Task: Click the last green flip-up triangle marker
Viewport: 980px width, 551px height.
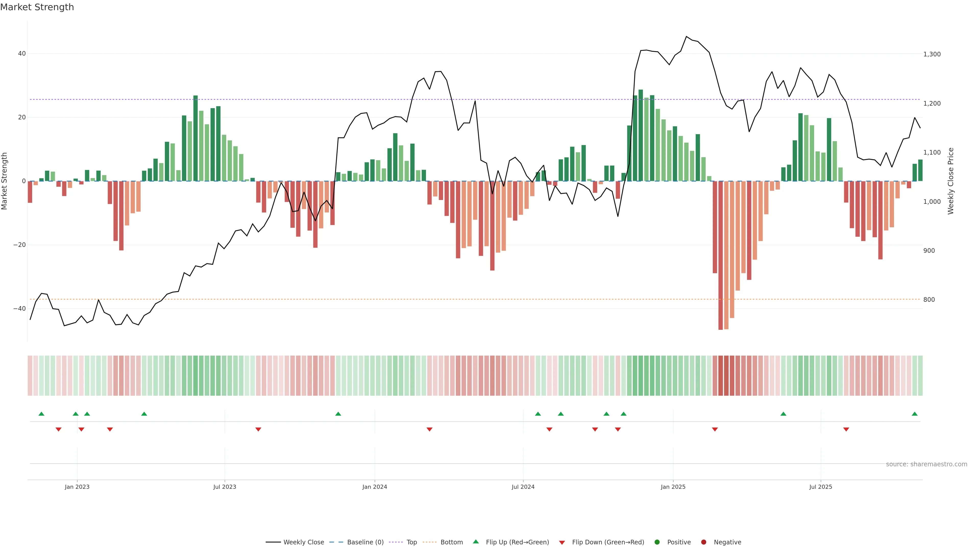Action: click(915, 414)
